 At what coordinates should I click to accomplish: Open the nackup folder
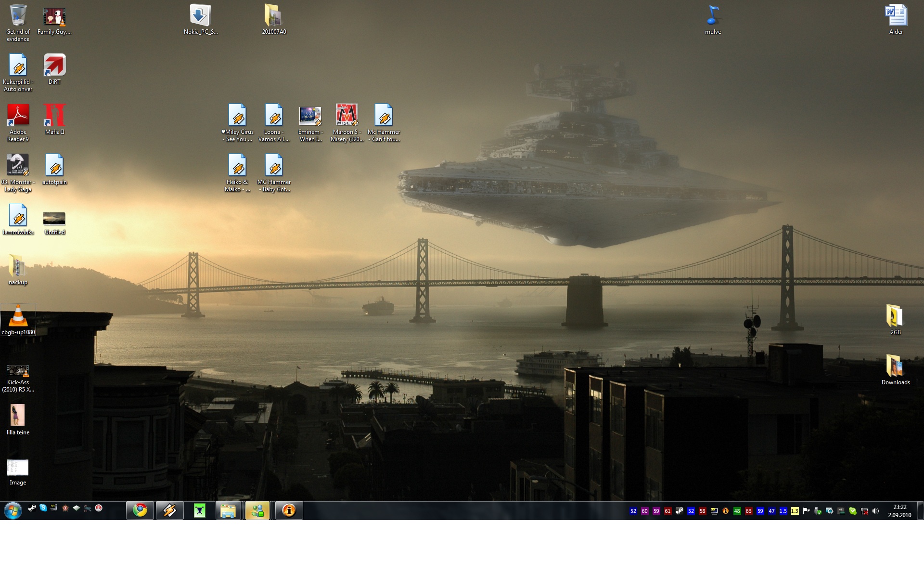pyautogui.click(x=18, y=270)
